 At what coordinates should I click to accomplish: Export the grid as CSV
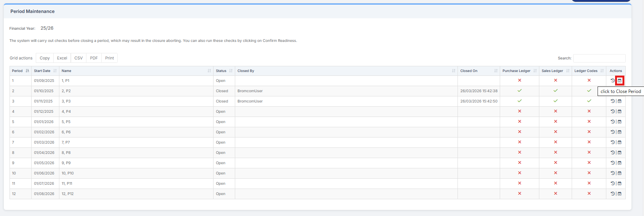click(x=78, y=58)
